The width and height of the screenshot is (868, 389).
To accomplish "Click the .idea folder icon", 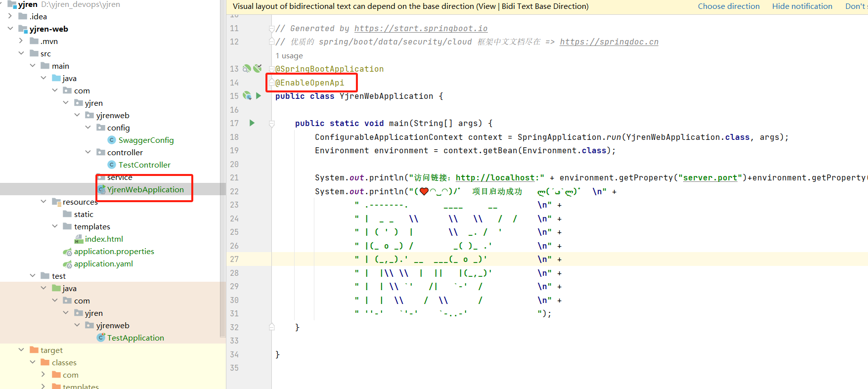I will pos(23,16).
